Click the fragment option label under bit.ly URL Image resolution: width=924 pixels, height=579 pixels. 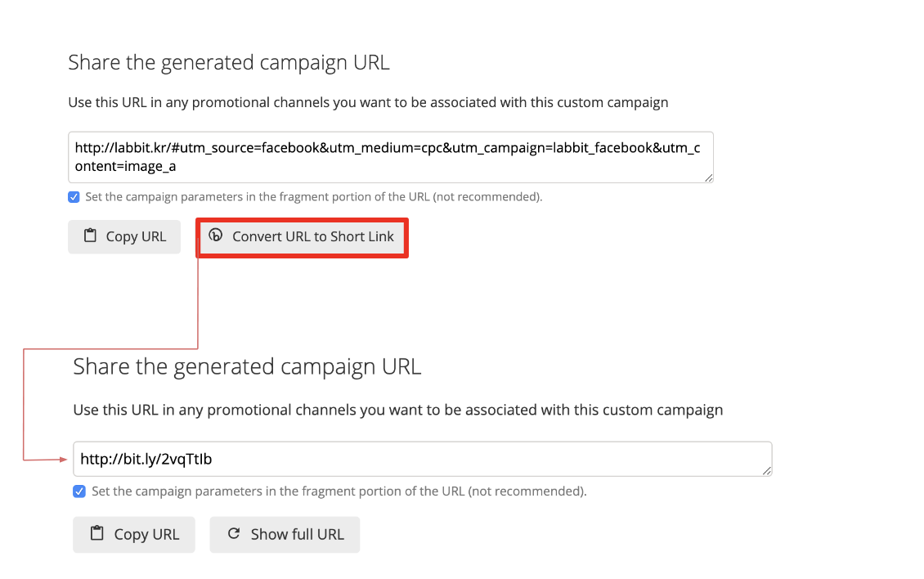point(339,491)
